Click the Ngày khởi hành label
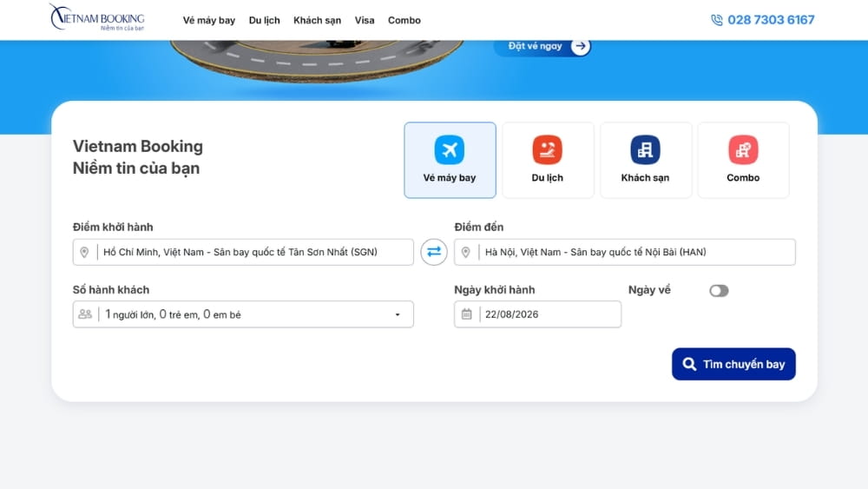868x489 pixels. (x=495, y=289)
